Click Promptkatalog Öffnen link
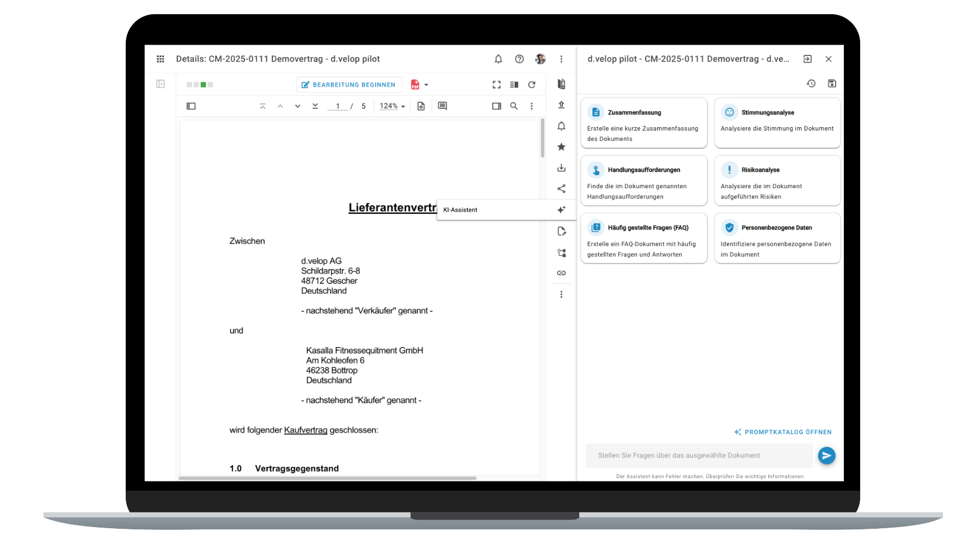 tap(783, 432)
